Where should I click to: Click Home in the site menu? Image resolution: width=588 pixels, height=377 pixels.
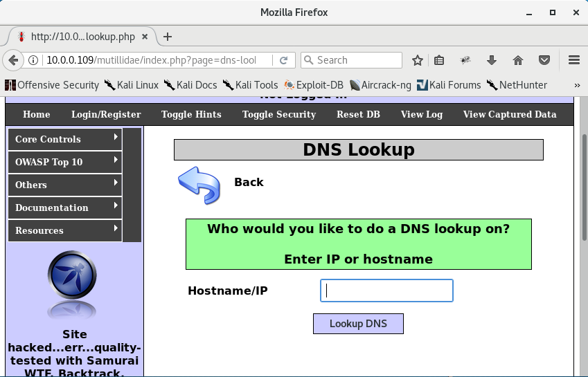tap(37, 115)
